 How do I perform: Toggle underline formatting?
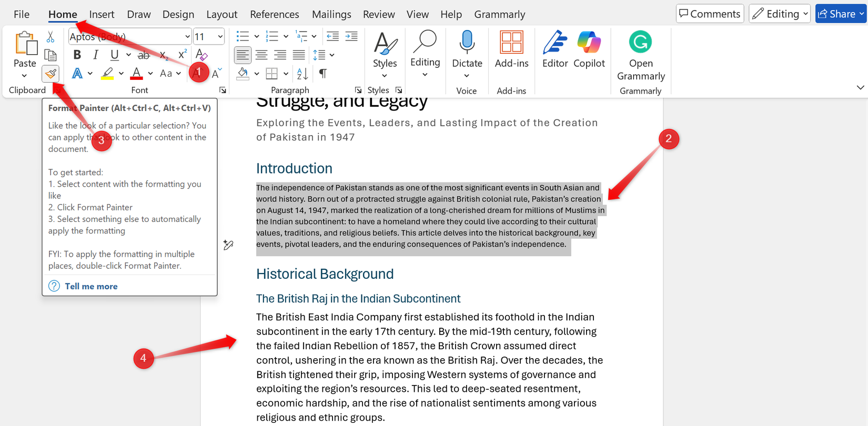click(x=114, y=55)
